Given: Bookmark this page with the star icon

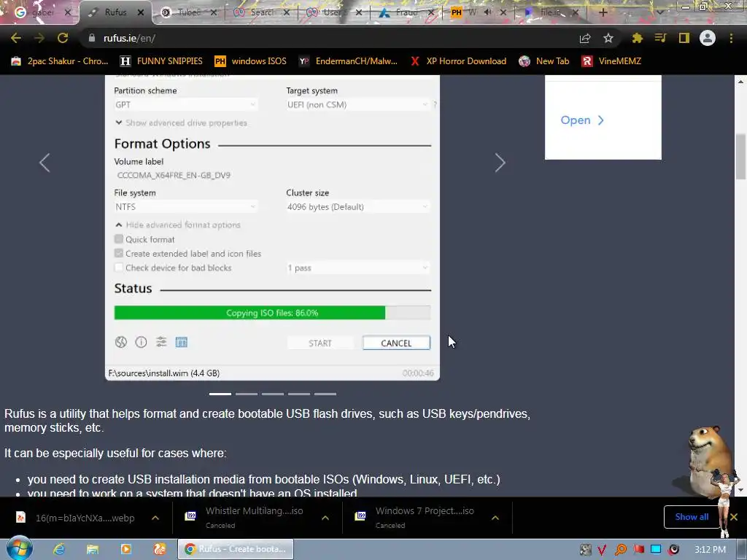Looking at the screenshot, I should (x=608, y=38).
